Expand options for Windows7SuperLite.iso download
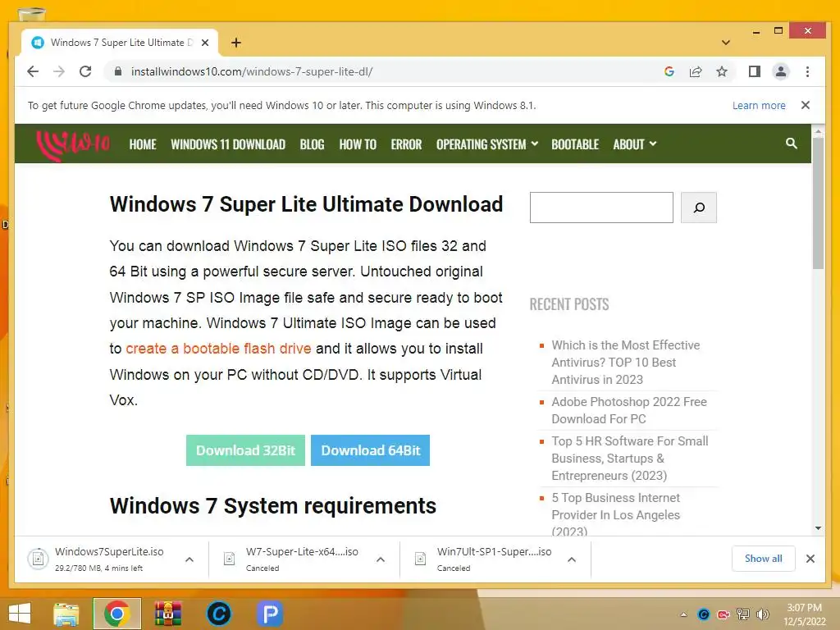840x630 pixels. point(189,559)
